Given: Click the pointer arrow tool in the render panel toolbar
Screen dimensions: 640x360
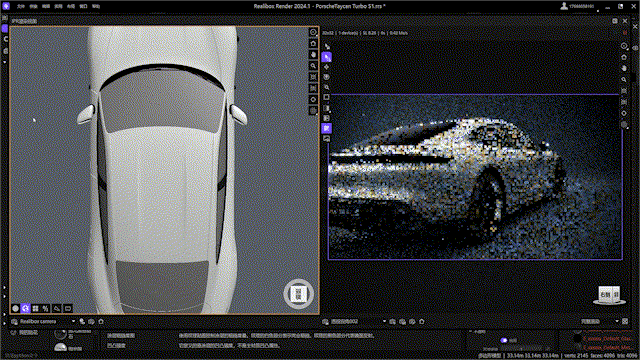Looking at the screenshot, I should [327, 47].
